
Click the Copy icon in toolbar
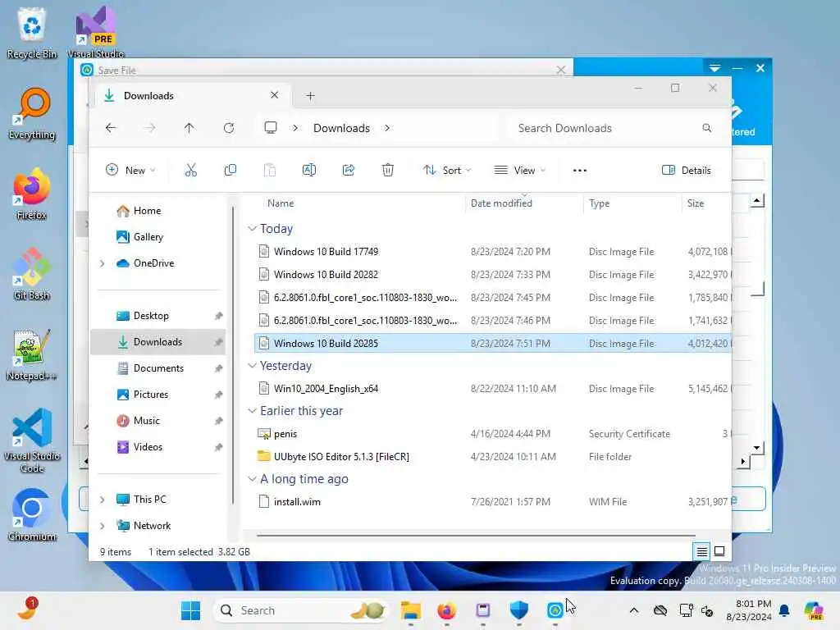[x=231, y=171]
